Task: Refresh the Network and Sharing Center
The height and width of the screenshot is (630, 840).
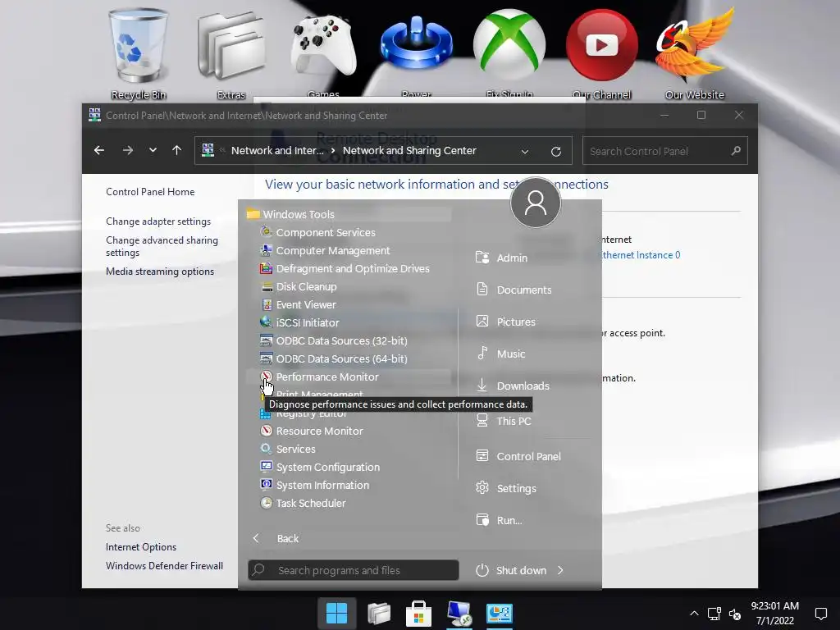Action: point(556,152)
